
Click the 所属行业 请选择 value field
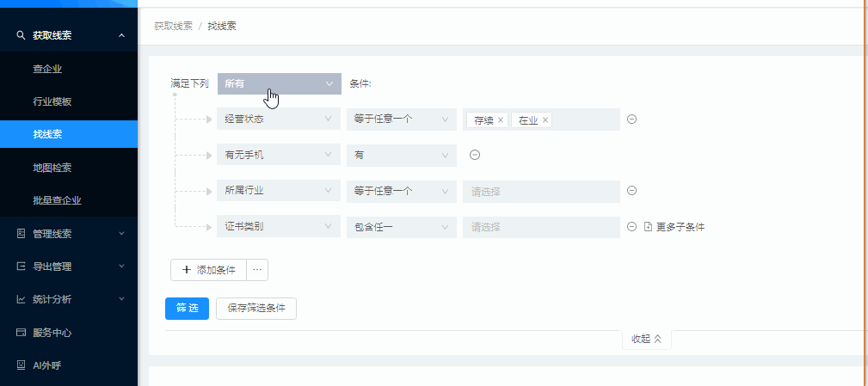(x=540, y=191)
